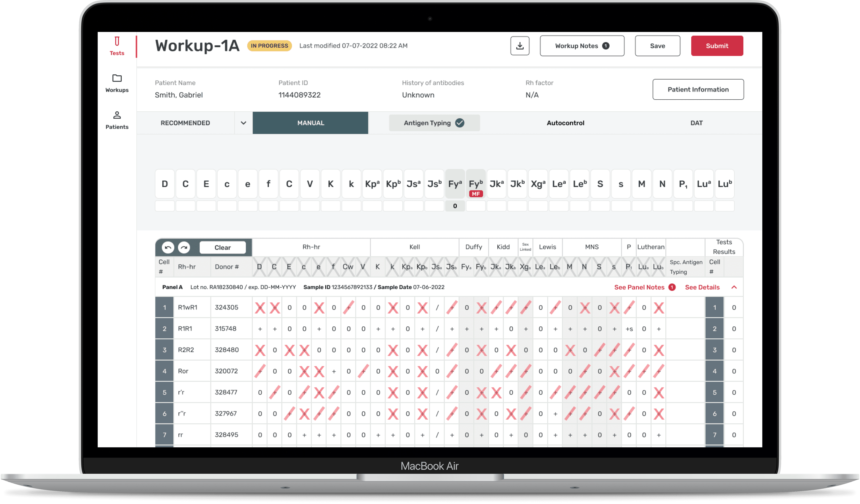Click the download icon button
The height and width of the screenshot is (504, 860).
pyautogui.click(x=519, y=46)
